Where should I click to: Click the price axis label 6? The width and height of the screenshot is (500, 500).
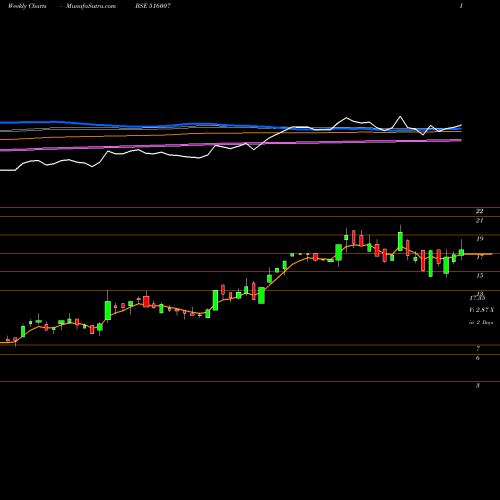click(x=478, y=358)
